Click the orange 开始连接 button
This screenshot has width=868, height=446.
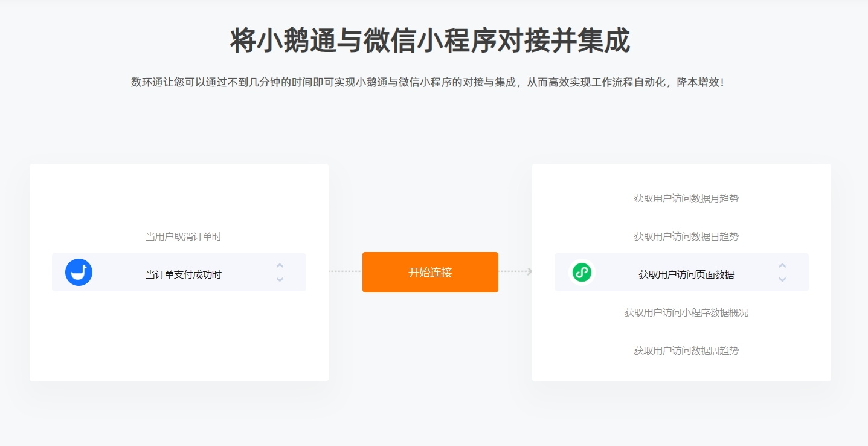pyautogui.click(x=430, y=272)
